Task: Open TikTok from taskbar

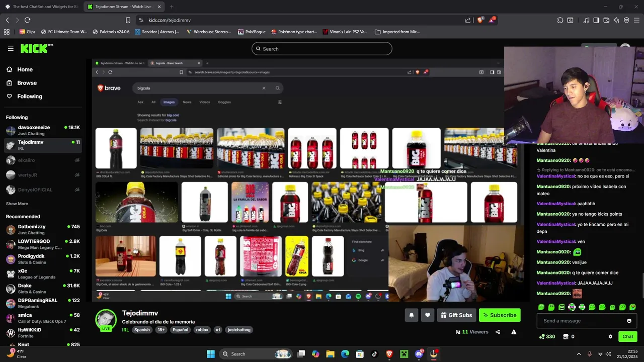Action: tap(374, 354)
